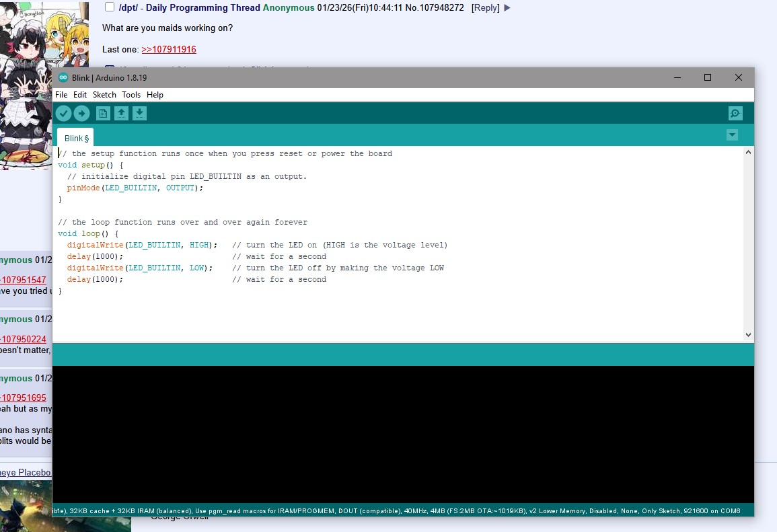Click the Upload arrow icon
Viewport: 777px width, 532px height.
tap(82, 114)
